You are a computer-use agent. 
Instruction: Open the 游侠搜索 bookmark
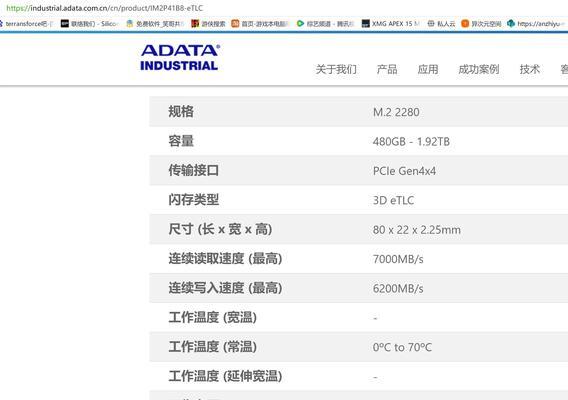[208, 24]
